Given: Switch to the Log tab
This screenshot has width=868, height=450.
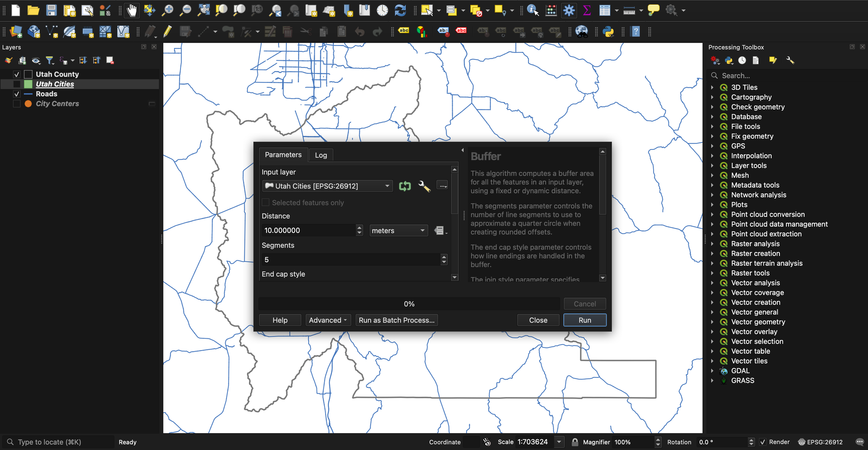Looking at the screenshot, I should 321,155.
